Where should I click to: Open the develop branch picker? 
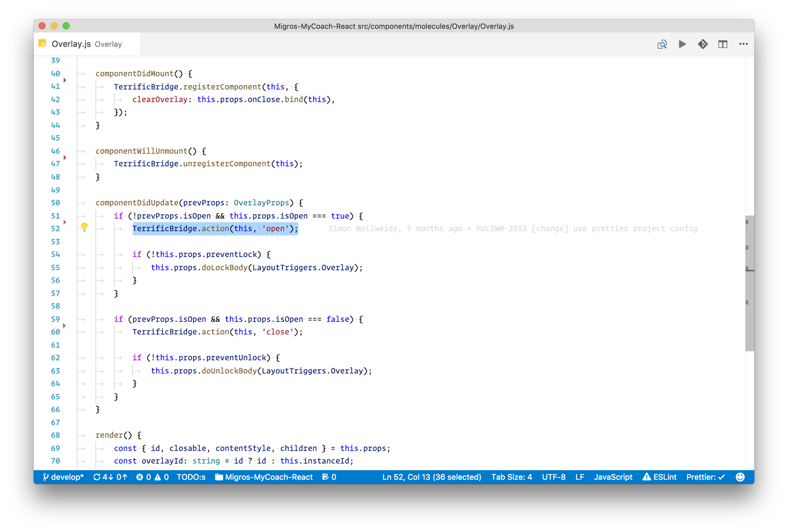point(63,477)
